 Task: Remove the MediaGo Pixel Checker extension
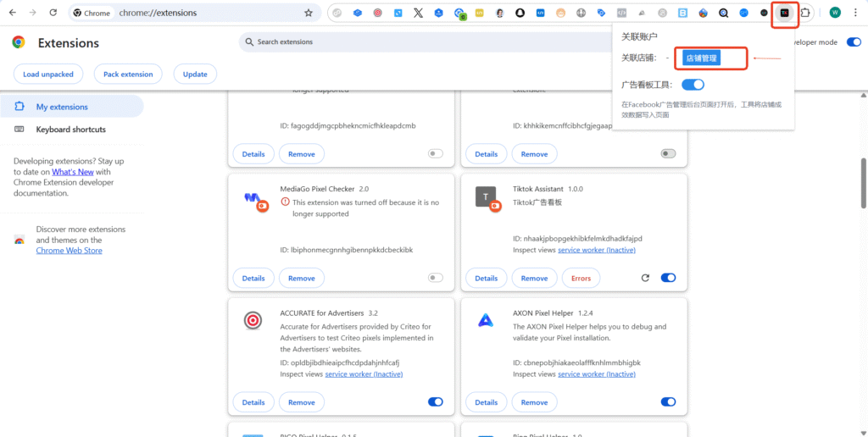(x=302, y=279)
